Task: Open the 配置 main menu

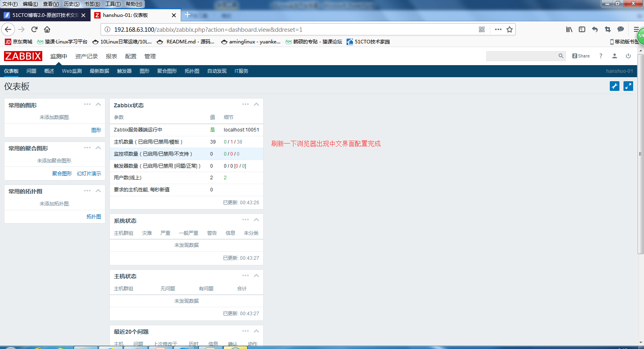Action: click(131, 56)
